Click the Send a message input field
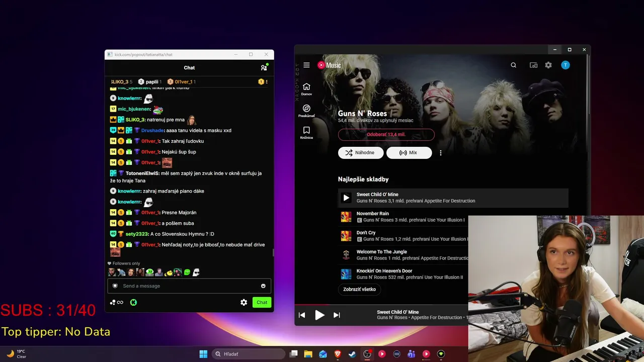This screenshot has height=362, width=644. pyautogui.click(x=189, y=286)
